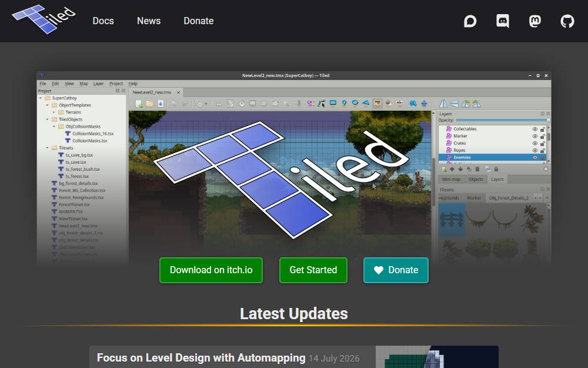588x368 pixels.
Task: Open the Command button dropdown arrow
Action: (206, 104)
